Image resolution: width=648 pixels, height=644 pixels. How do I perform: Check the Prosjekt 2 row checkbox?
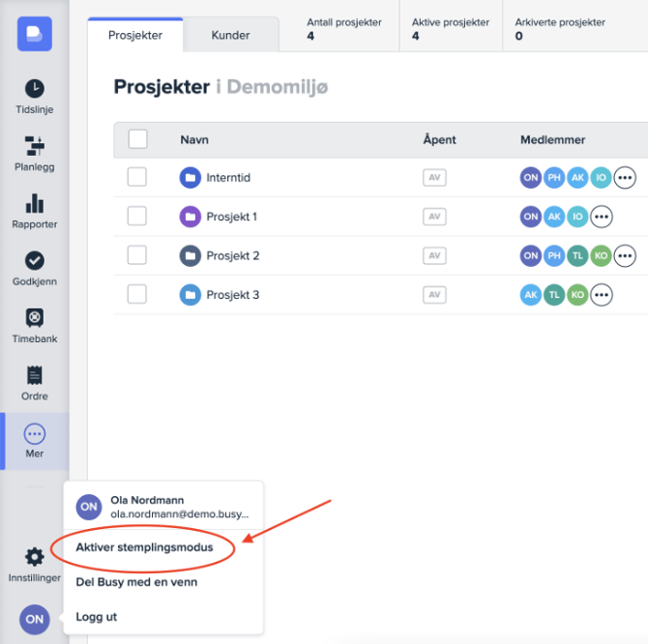click(x=137, y=255)
